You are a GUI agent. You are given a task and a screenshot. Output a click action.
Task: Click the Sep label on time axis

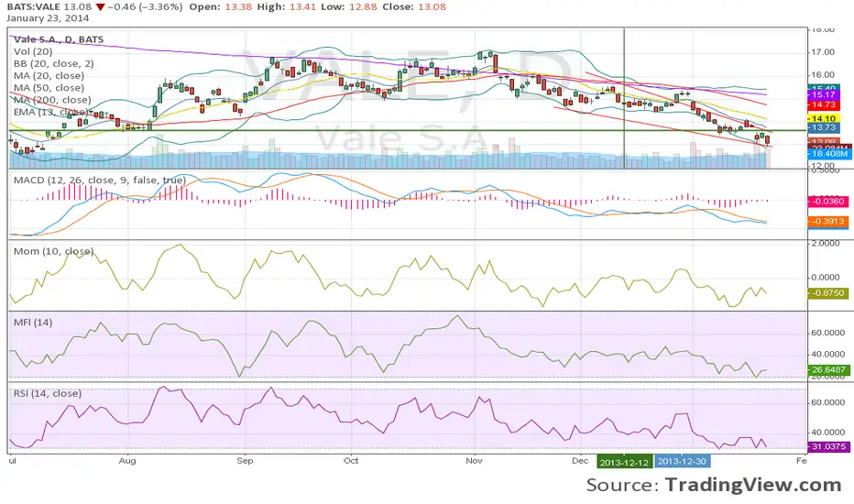245,460
